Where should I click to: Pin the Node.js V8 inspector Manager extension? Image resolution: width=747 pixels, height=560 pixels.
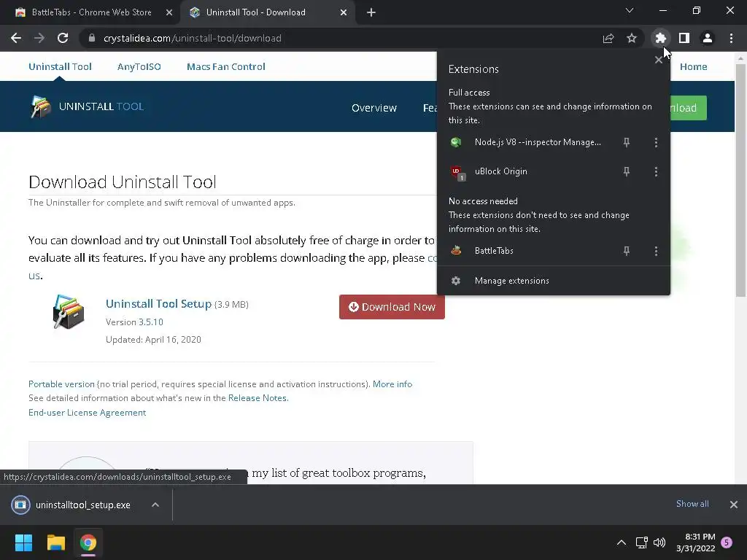point(627,142)
